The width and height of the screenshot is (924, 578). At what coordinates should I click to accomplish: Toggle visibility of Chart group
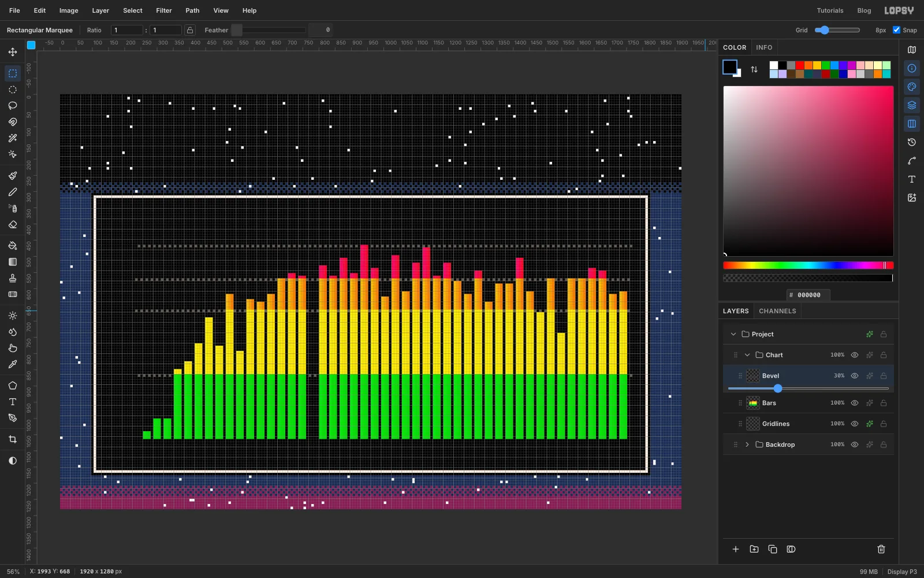point(855,355)
